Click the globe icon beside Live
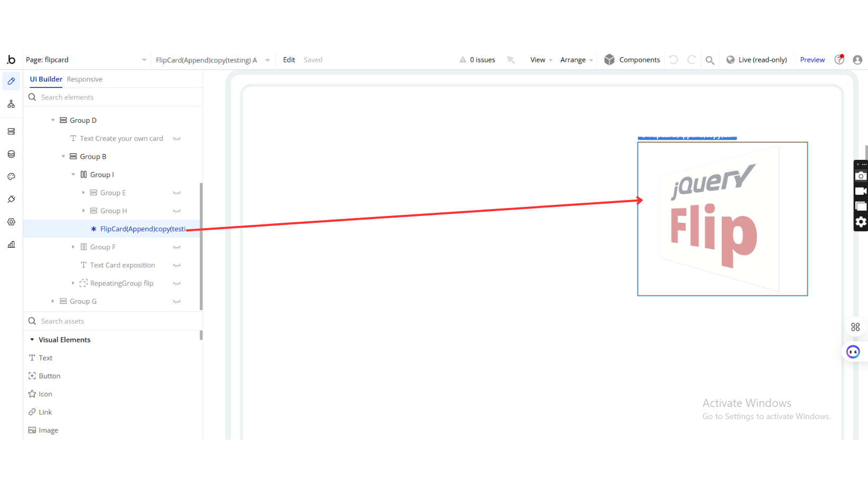This screenshot has width=868, height=489. coord(730,60)
